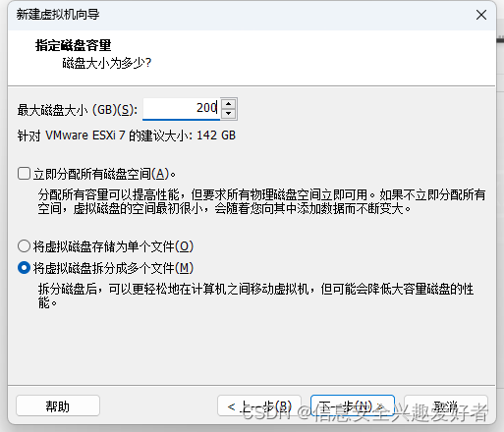Cancel the wizard with 取消 button
Image resolution: width=504 pixels, height=432 pixels.
(446, 406)
